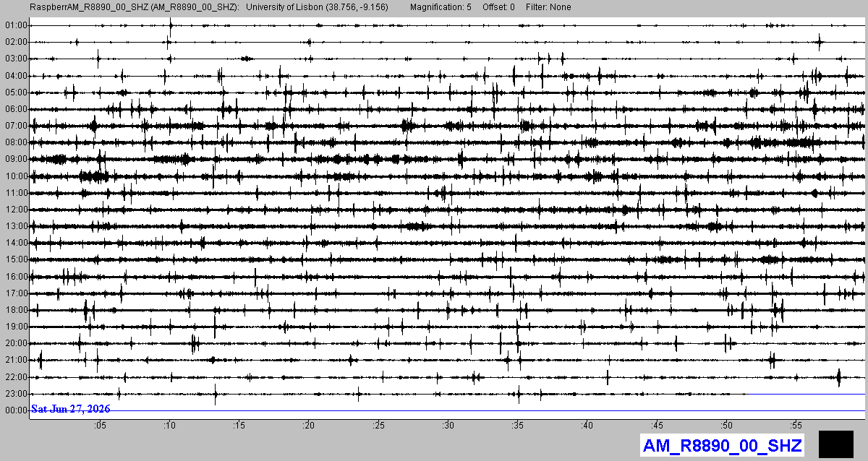Viewport: 868px width, 461px height.
Task: Select the 14:00 hour label
Action: (15, 243)
